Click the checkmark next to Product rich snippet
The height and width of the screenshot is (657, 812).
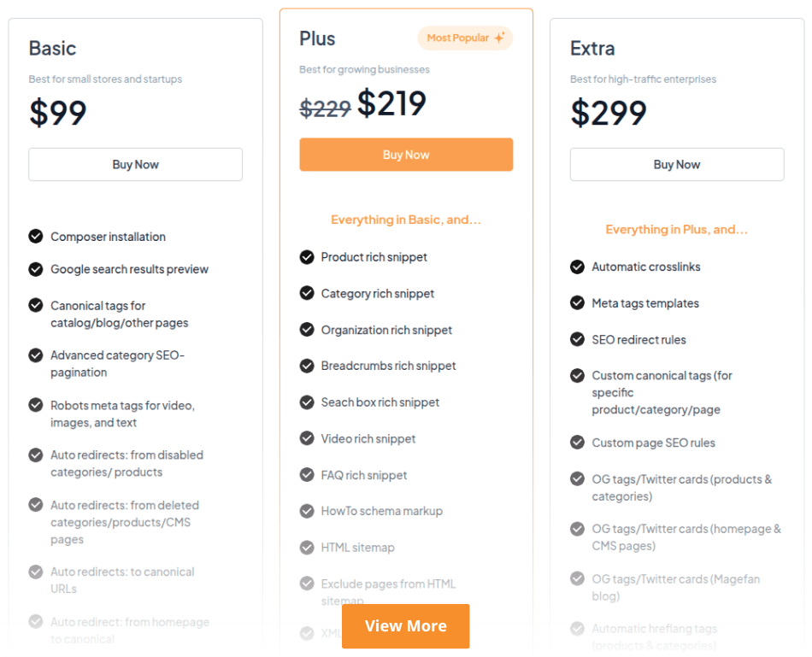pyautogui.click(x=307, y=256)
